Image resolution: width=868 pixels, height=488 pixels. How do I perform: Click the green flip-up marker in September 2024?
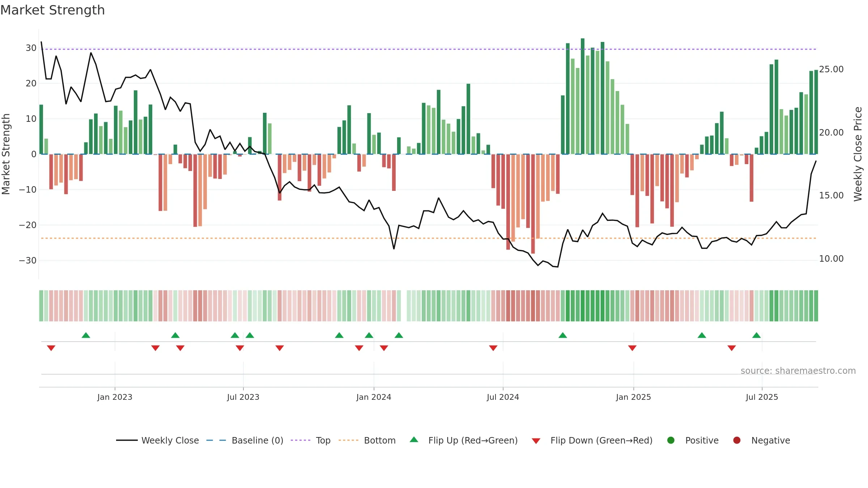point(563,335)
